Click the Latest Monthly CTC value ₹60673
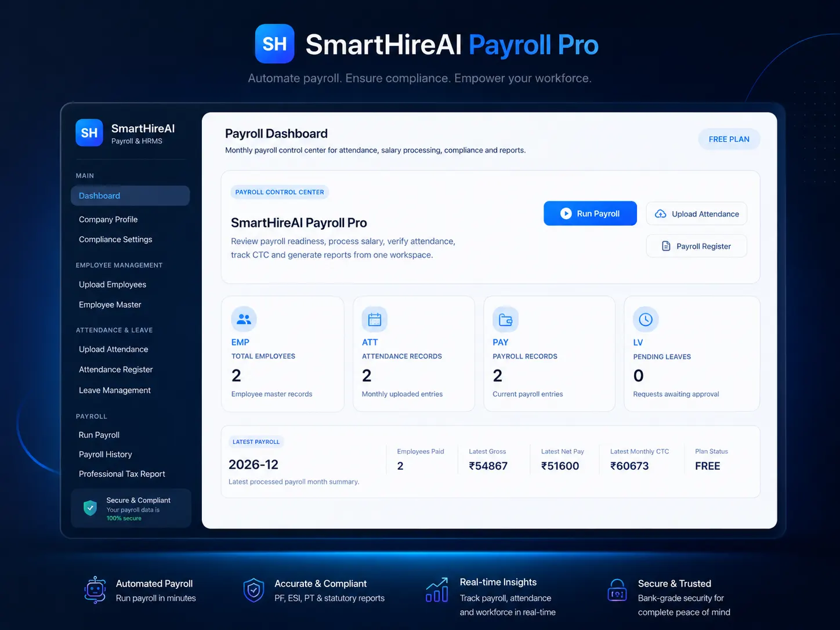Screen dimensions: 840x630 point(629,466)
